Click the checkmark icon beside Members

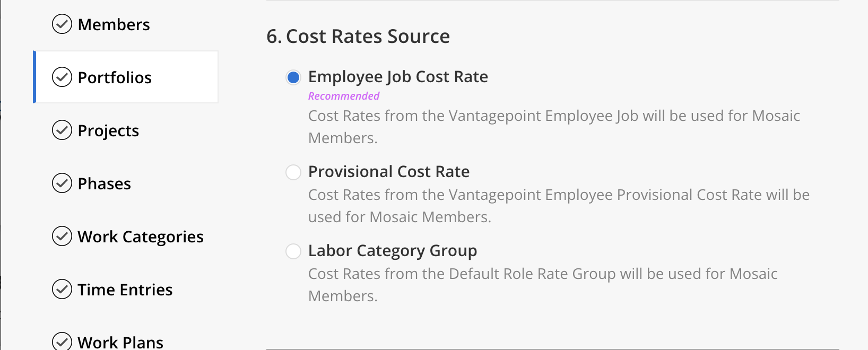pyautogui.click(x=62, y=24)
